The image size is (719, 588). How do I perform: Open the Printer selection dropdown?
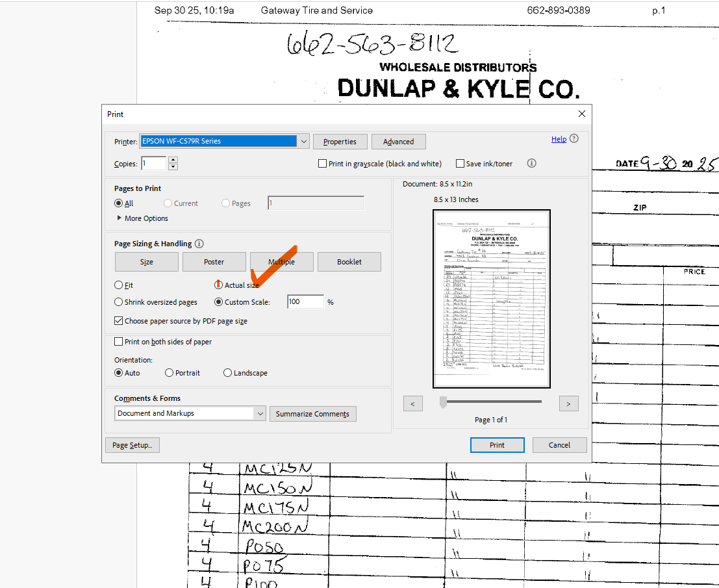click(225, 141)
